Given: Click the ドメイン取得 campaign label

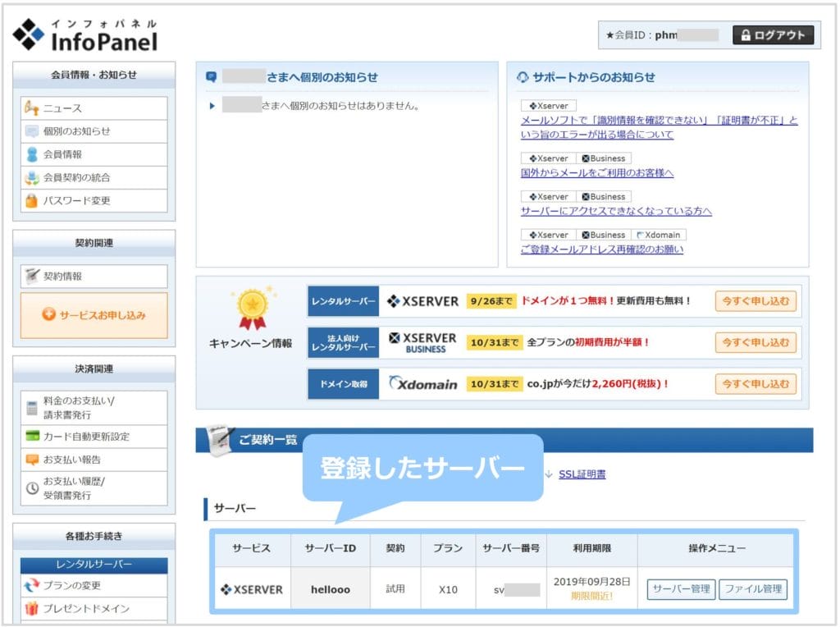Looking at the screenshot, I should coord(344,384).
